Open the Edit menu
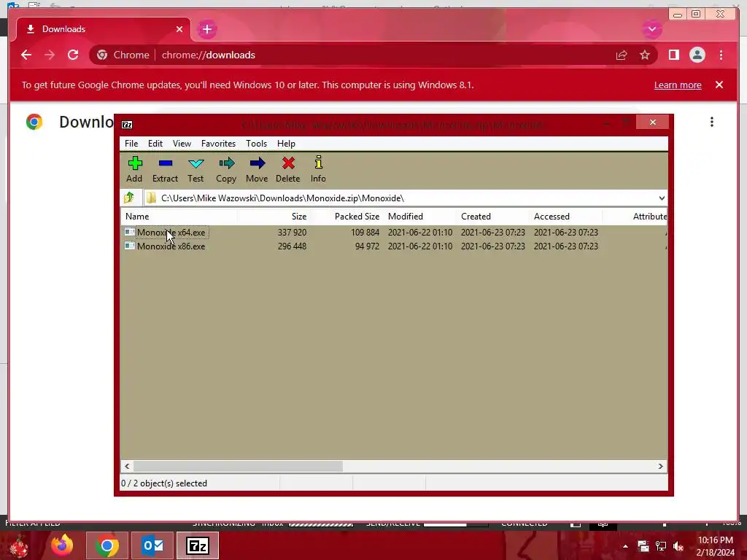 point(155,144)
